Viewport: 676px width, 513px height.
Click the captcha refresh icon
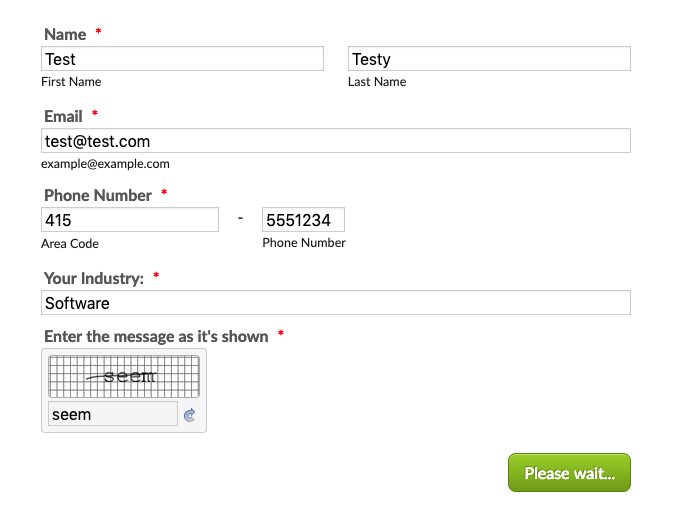coord(190,415)
